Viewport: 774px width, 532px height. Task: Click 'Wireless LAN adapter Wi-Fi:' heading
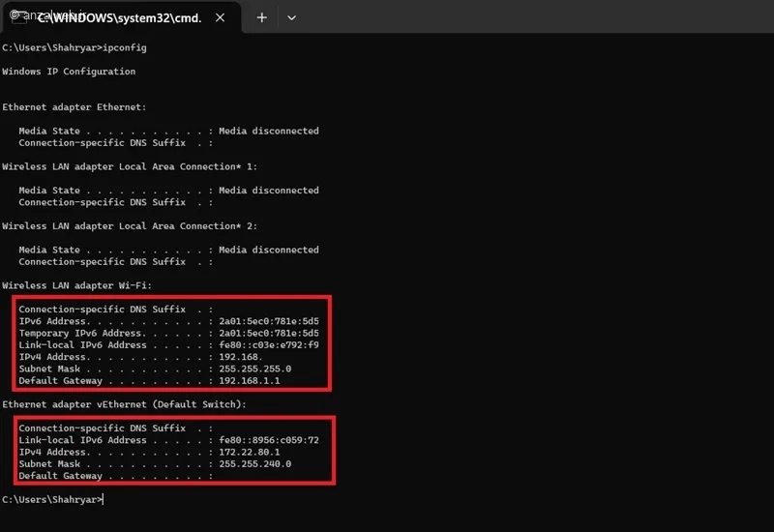pos(77,285)
